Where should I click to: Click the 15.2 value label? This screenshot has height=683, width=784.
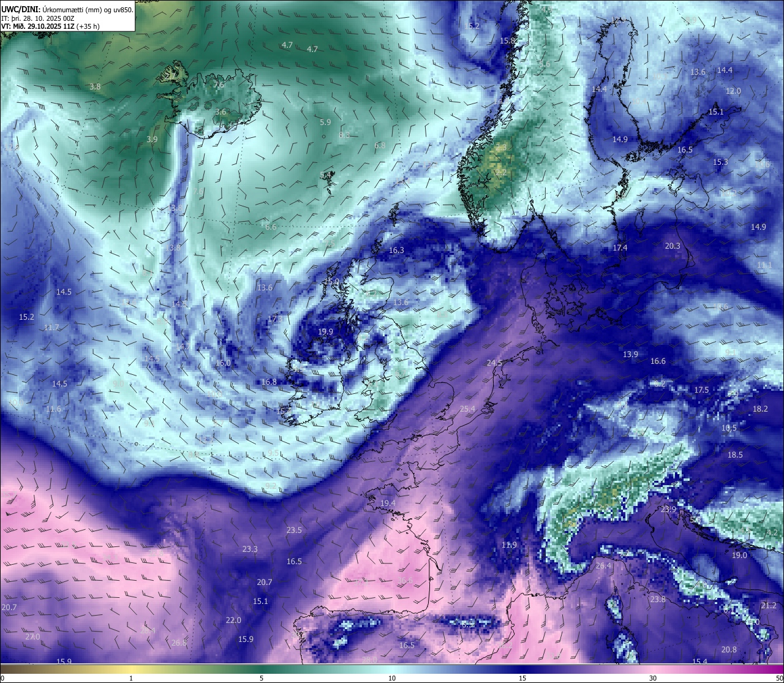pyautogui.click(x=26, y=317)
